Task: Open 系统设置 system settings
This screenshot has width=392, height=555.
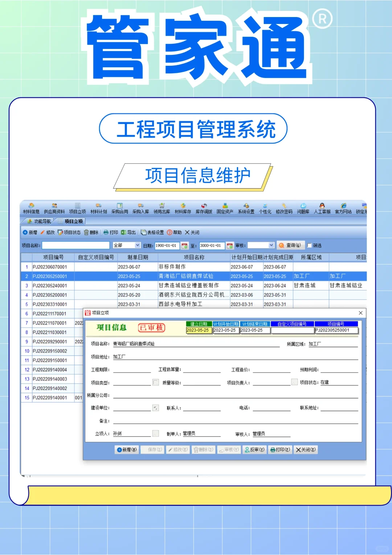Action: pyautogui.click(x=246, y=208)
